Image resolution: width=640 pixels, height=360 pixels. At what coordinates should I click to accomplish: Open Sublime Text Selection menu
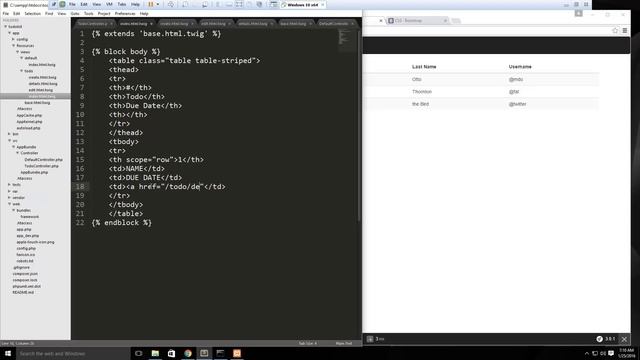(33, 13)
